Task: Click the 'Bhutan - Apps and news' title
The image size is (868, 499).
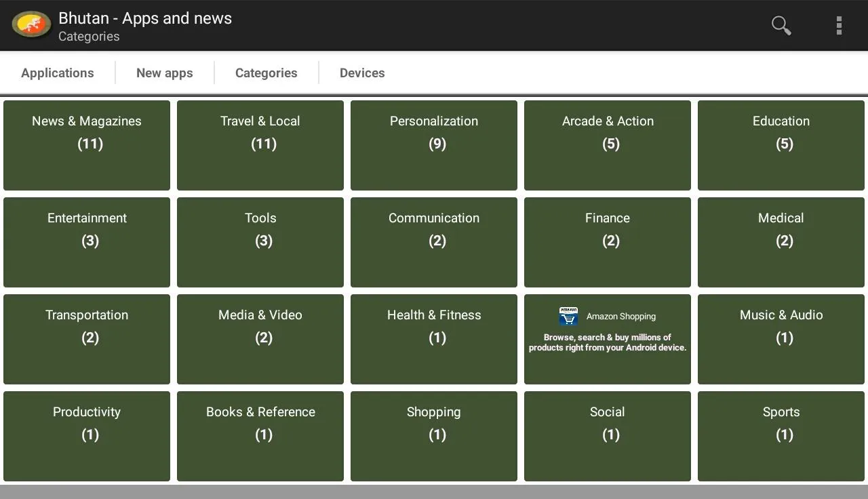Action: pos(145,18)
